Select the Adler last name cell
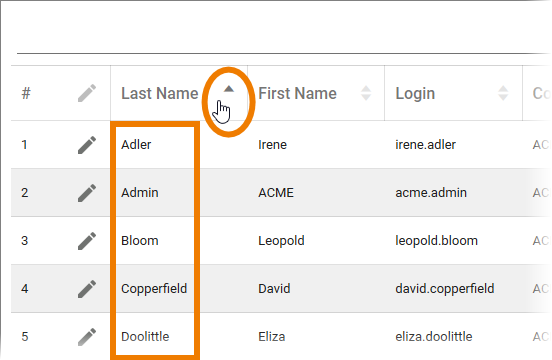 [x=136, y=145]
